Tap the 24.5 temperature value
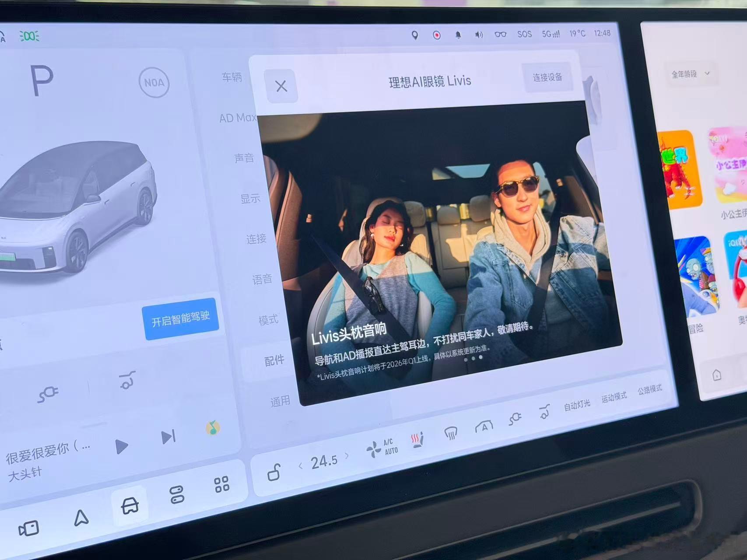Screen dimensions: 747x560 point(324,461)
